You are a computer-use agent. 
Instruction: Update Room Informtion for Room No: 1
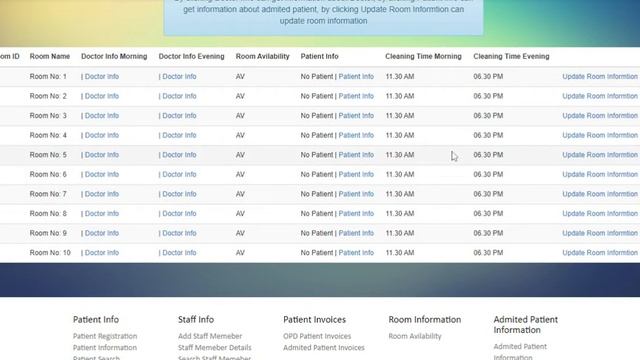(x=600, y=76)
